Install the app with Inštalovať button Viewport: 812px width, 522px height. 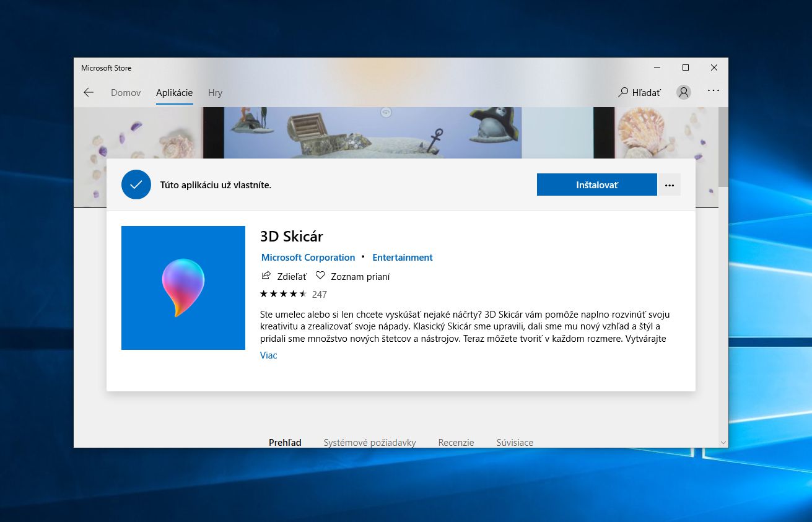pos(597,185)
